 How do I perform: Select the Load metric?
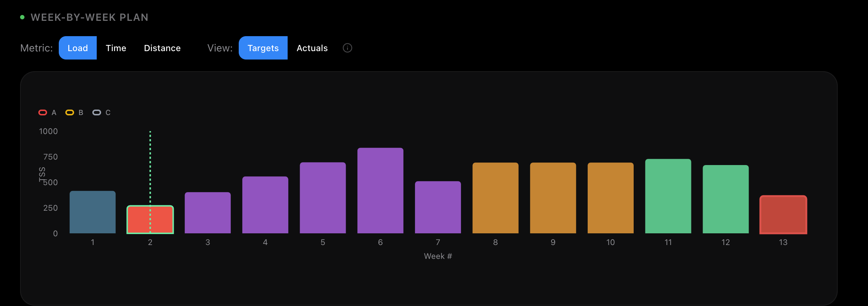pos(78,48)
